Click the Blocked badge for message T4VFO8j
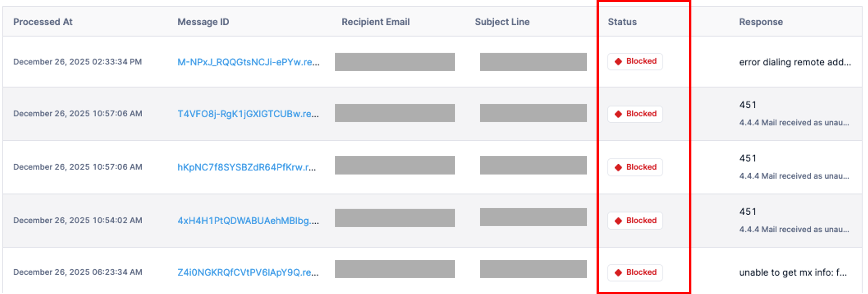The image size is (868, 294). pyautogui.click(x=635, y=114)
